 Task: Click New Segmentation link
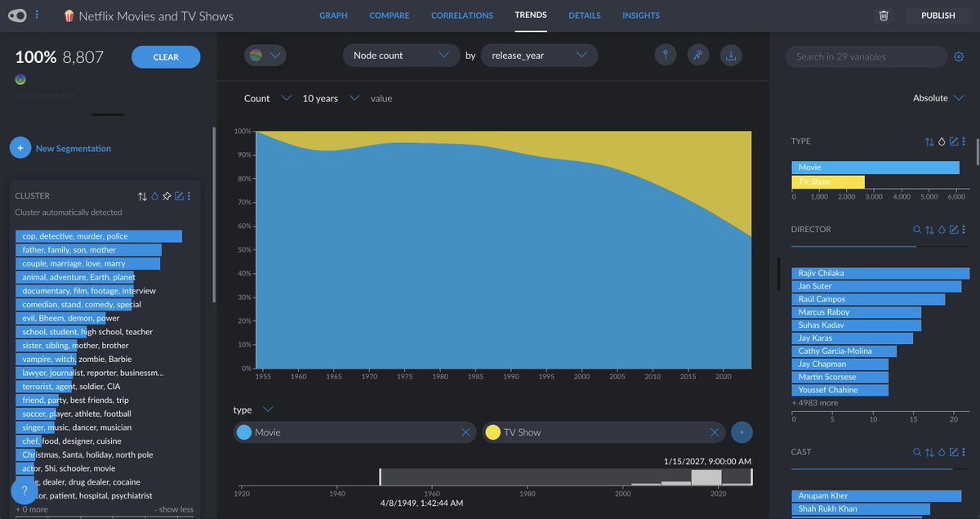click(x=73, y=149)
